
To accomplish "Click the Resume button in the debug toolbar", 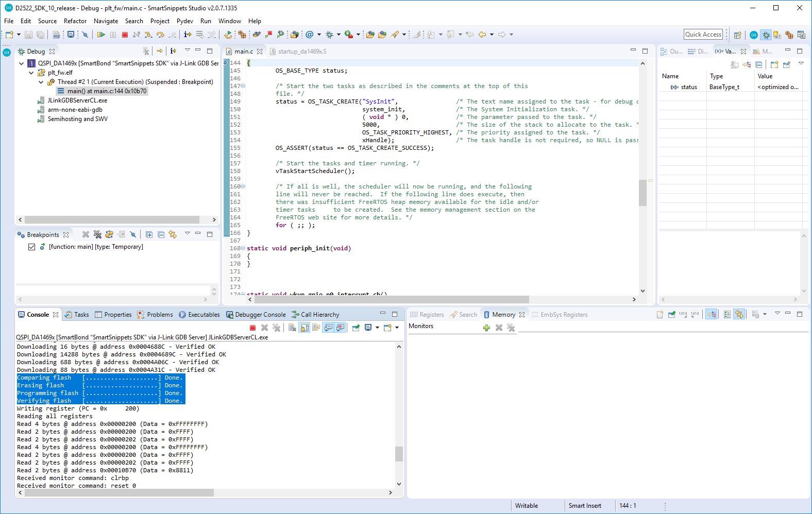I will click(x=101, y=35).
